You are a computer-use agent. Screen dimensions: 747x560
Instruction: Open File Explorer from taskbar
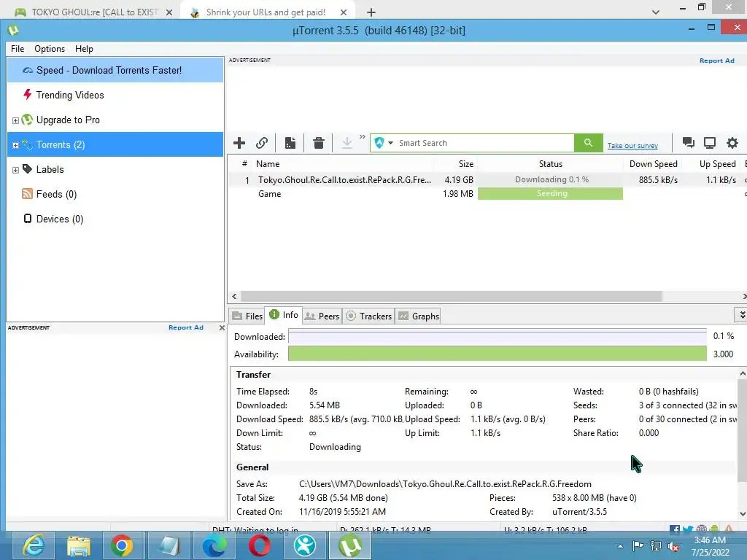pyautogui.click(x=79, y=545)
